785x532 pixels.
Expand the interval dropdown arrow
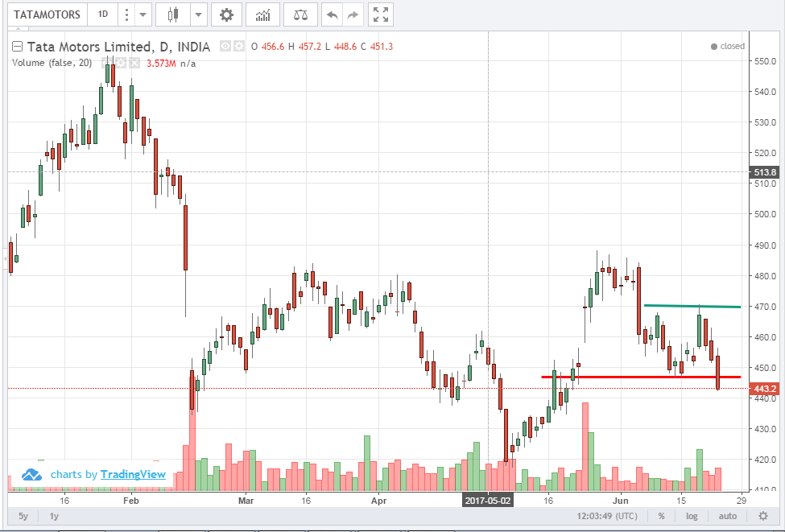click(143, 14)
